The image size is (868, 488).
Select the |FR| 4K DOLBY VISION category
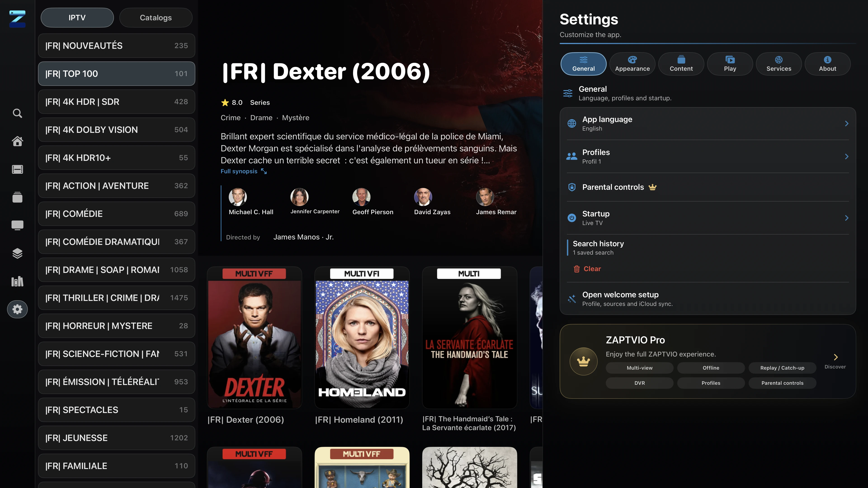pos(117,130)
